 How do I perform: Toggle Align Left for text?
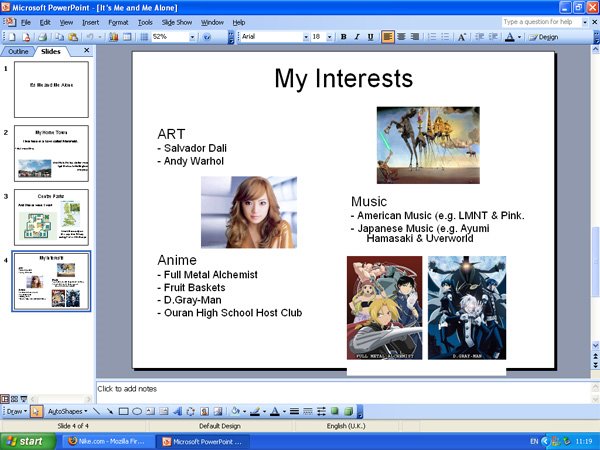pos(388,37)
